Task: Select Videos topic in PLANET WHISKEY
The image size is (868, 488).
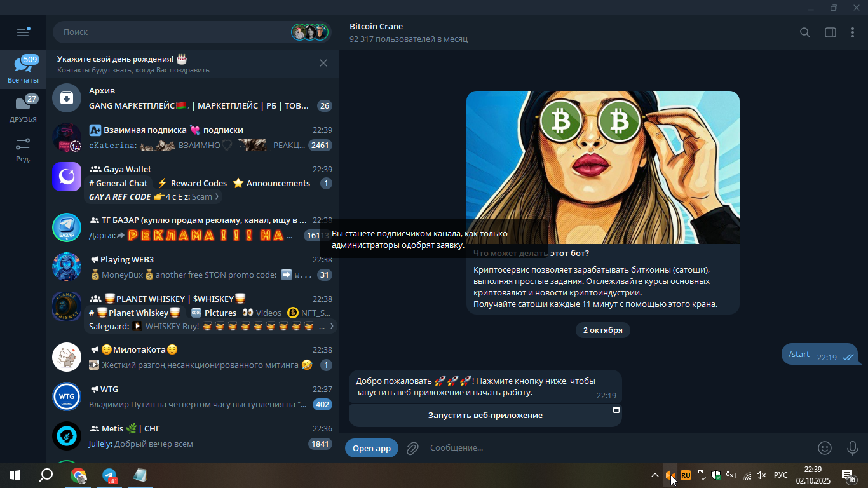Action: coord(261,313)
